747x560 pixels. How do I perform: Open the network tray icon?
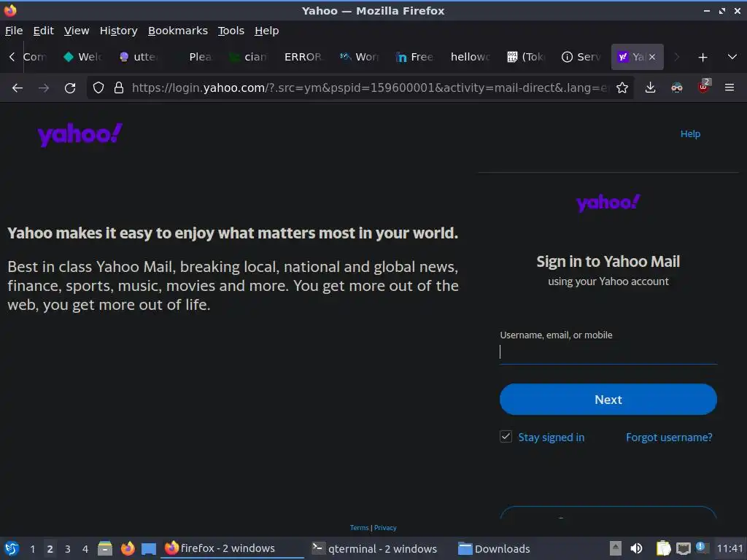(x=683, y=548)
